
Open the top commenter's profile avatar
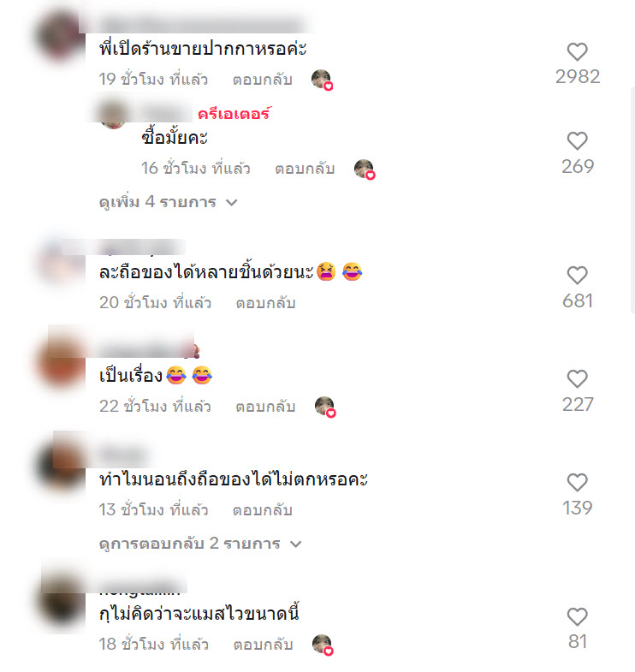tap(60, 36)
